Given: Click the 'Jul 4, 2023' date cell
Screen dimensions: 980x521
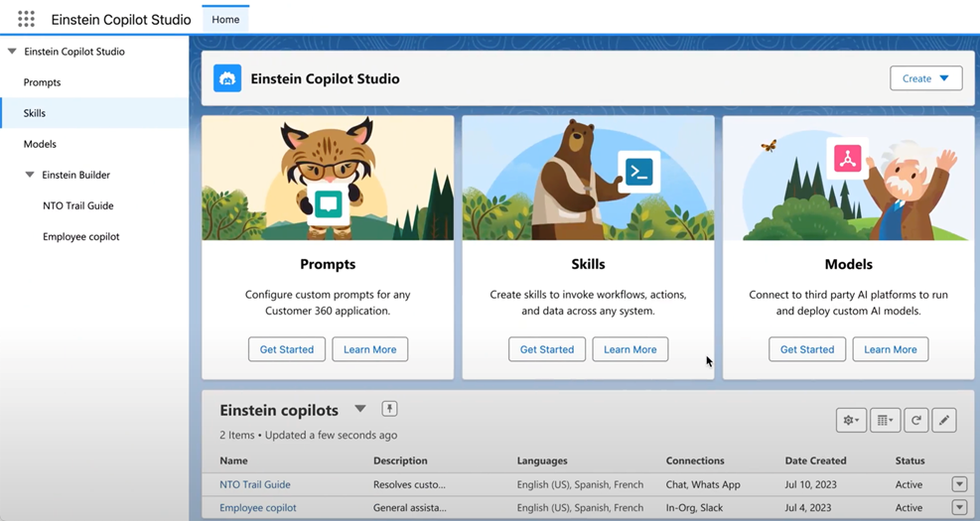Looking at the screenshot, I should pyautogui.click(x=808, y=508).
